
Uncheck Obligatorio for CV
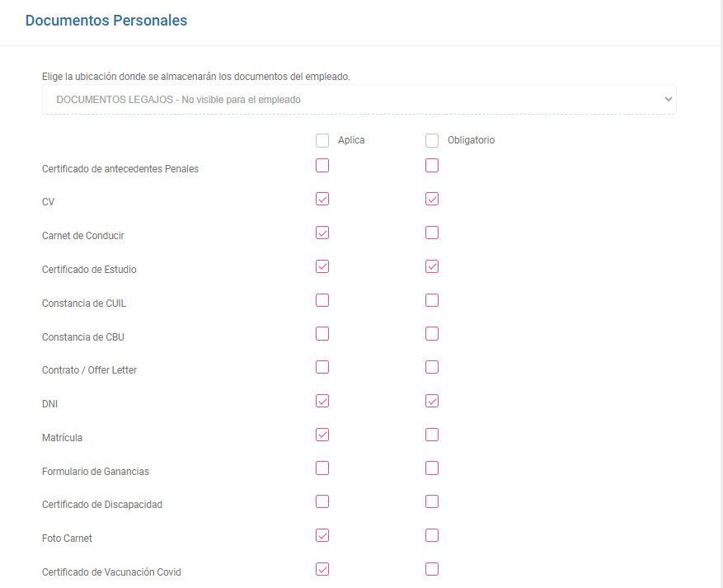tap(432, 200)
